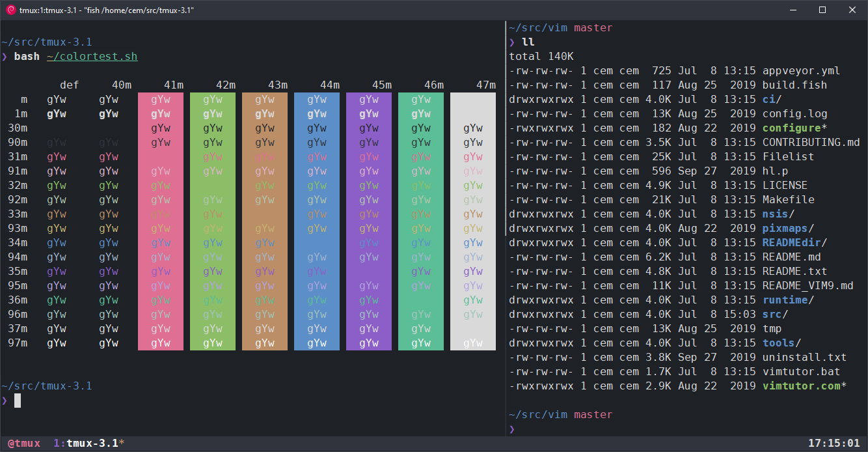Click the 34m row label
The image size is (868, 452).
point(18,243)
